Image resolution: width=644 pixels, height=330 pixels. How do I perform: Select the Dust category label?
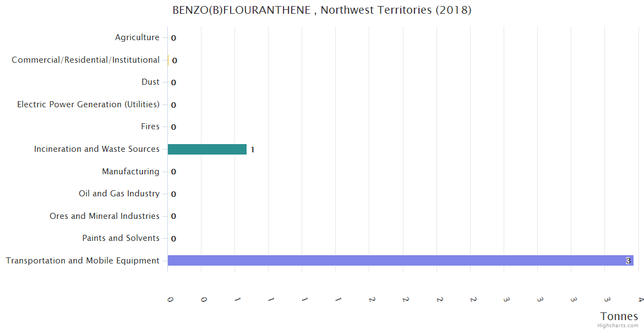150,82
